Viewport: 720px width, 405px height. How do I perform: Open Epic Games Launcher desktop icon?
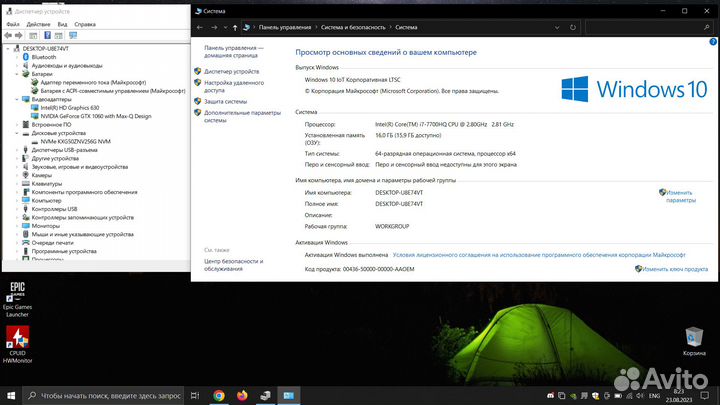[x=17, y=299]
